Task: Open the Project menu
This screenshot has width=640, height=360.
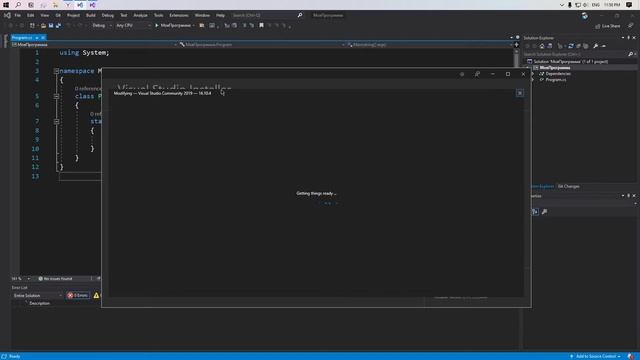Action: pyautogui.click(x=73, y=15)
